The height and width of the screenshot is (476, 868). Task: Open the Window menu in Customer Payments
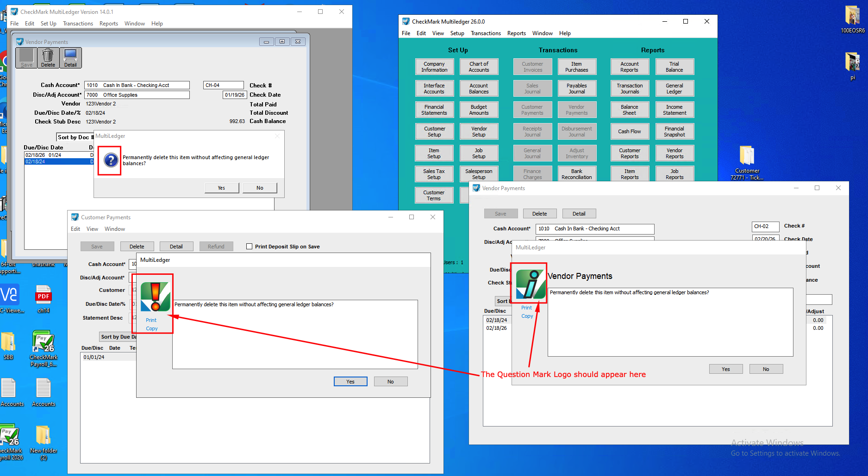coord(115,229)
